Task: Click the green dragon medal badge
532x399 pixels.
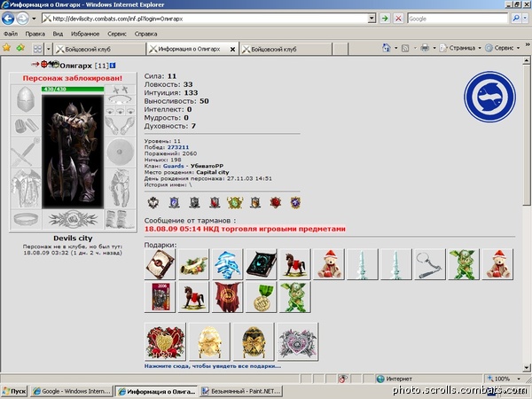Action: [x=235, y=202]
